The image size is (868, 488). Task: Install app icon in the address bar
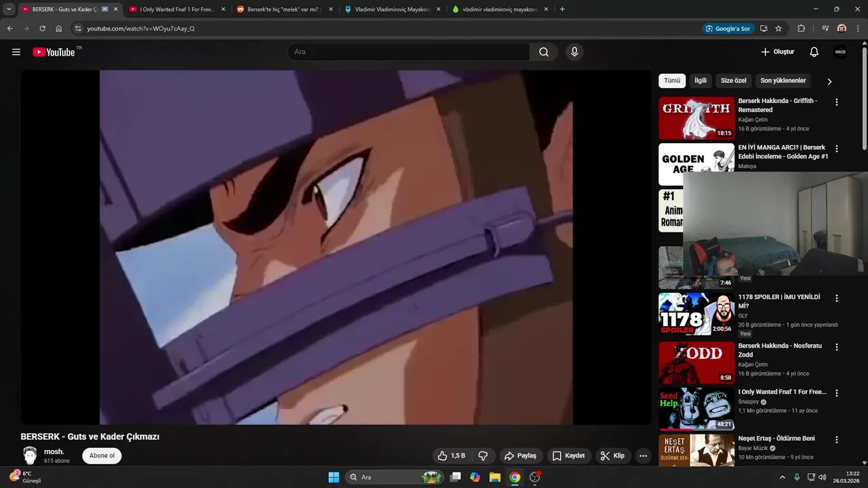tap(764, 28)
